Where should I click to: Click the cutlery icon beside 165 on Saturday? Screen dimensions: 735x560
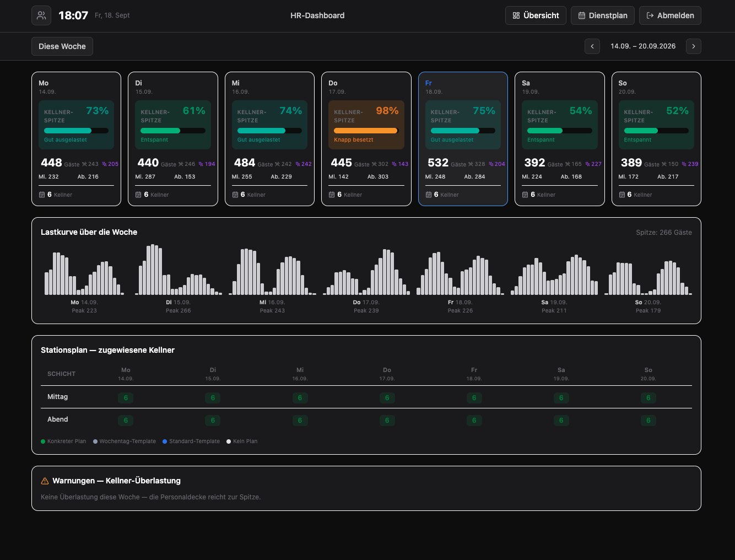568,164
